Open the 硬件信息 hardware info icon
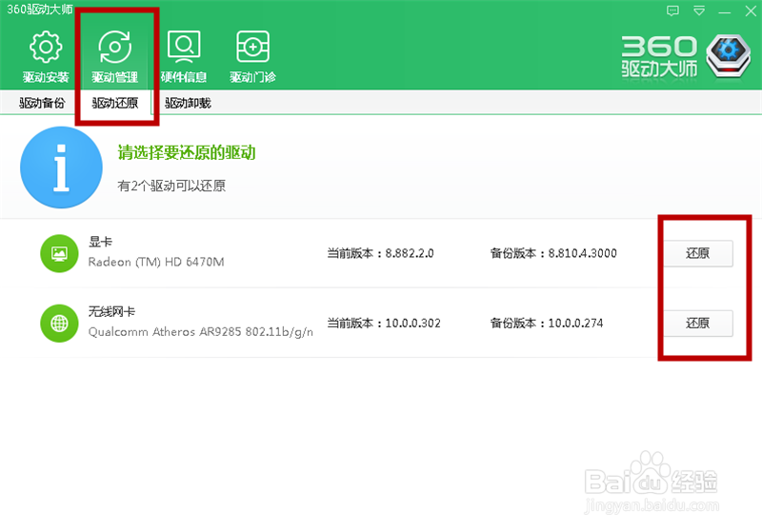 [184, 56]
